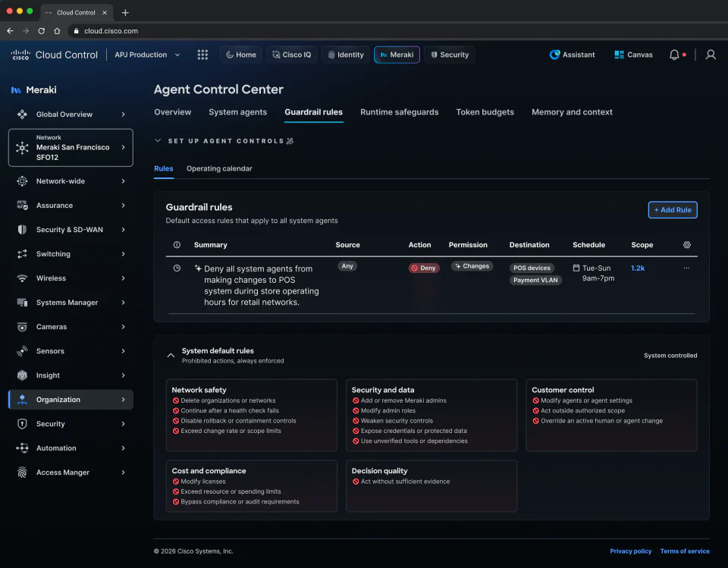
Task: Open the Memory and context tab
Action: [x=572, y=112]
